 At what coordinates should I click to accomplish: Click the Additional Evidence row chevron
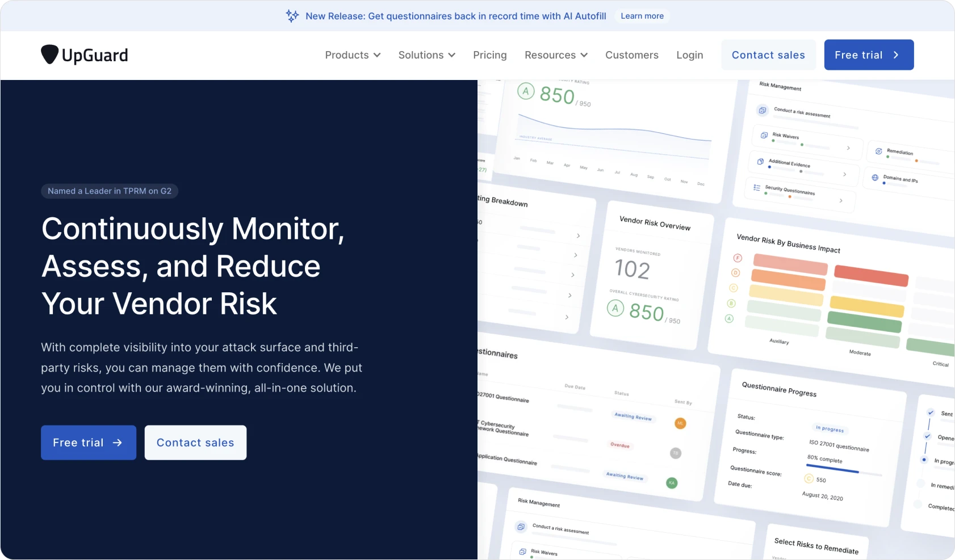coord(844,174)
